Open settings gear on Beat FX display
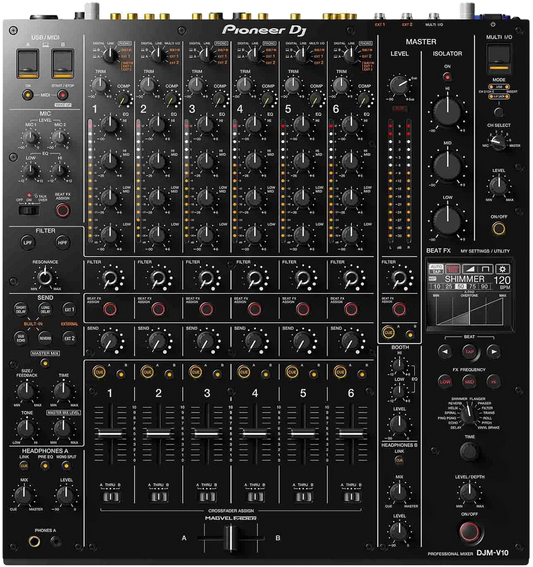Screen dimensions: 533x567 click(502, 269)
